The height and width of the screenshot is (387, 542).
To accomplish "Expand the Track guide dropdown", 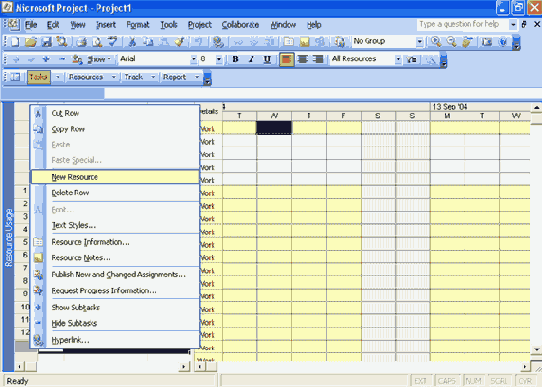I will 153,77.
